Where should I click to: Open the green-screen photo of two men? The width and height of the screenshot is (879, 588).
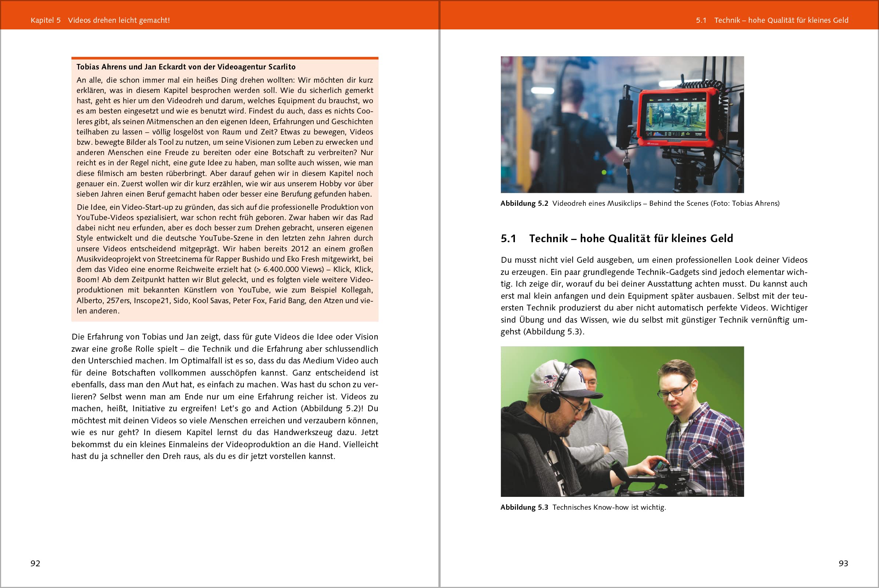(x=622, y=422)
